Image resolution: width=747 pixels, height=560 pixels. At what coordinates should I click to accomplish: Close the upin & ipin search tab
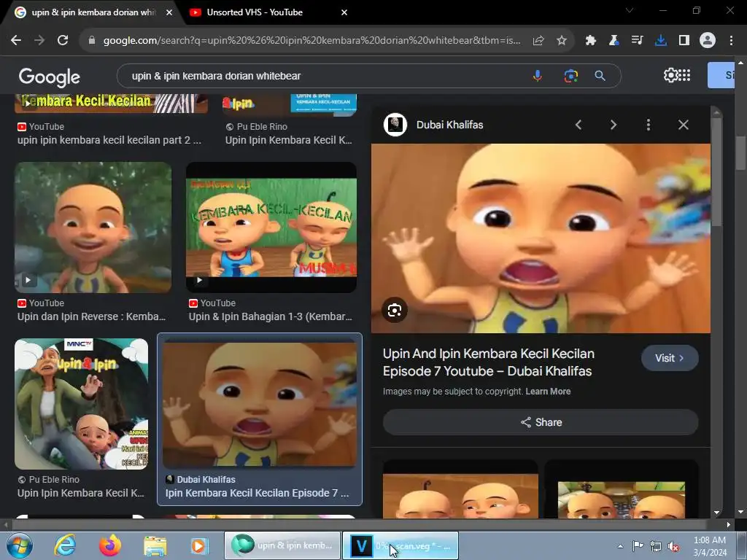click(169, 12)
